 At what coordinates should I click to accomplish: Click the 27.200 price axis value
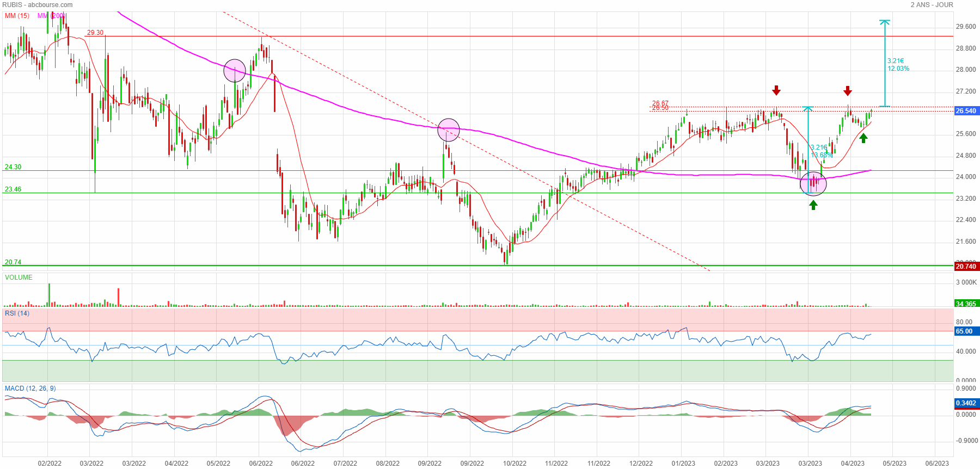click(x=966, y=91)
